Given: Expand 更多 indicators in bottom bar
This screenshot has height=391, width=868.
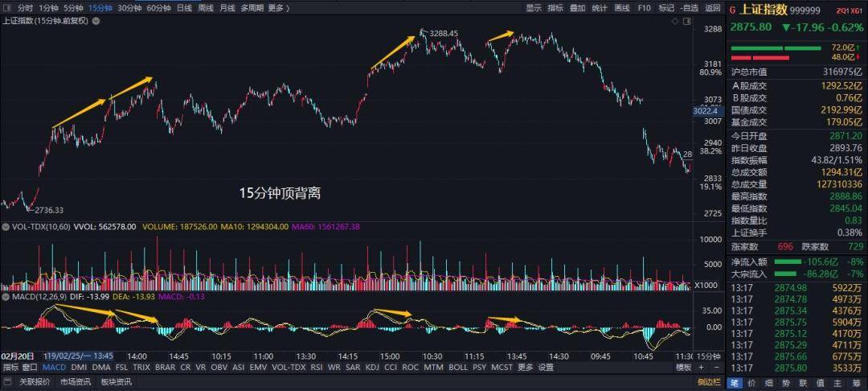Looking at the screenshot, I should coord(526,367).
